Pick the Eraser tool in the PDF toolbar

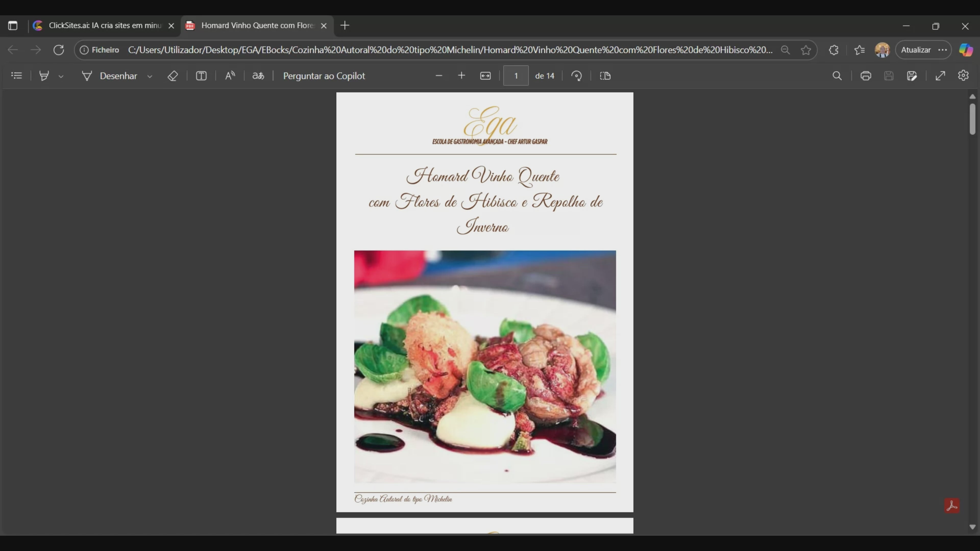click(172, 76)
